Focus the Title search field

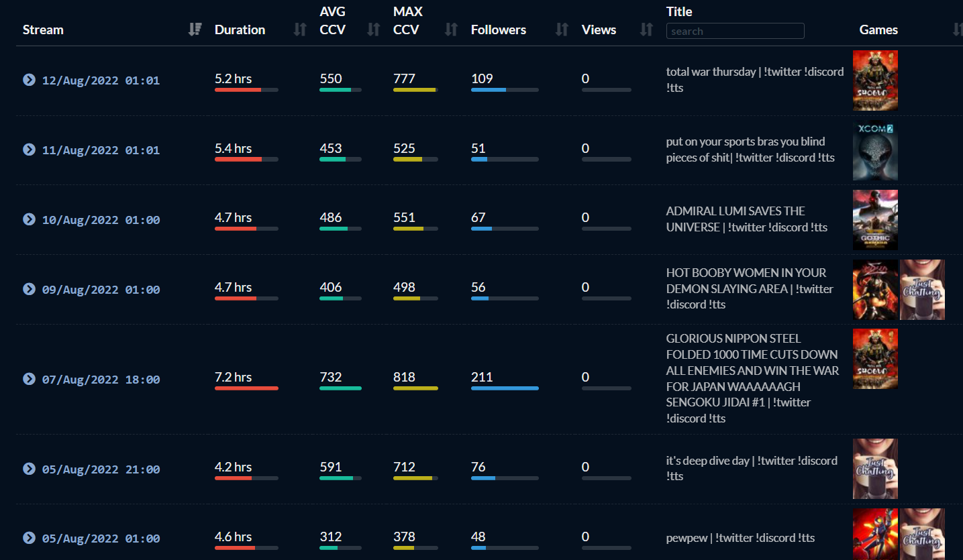pos(735,31)
